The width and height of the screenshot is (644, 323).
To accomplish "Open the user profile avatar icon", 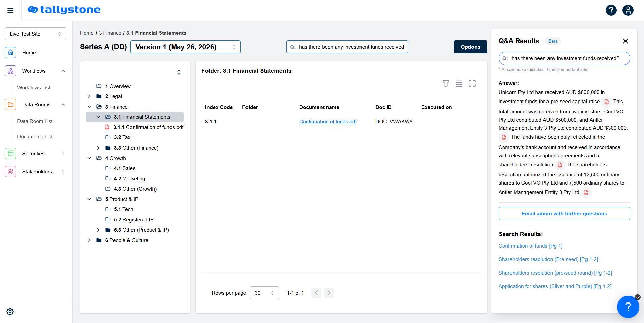I will click(628, 10).
